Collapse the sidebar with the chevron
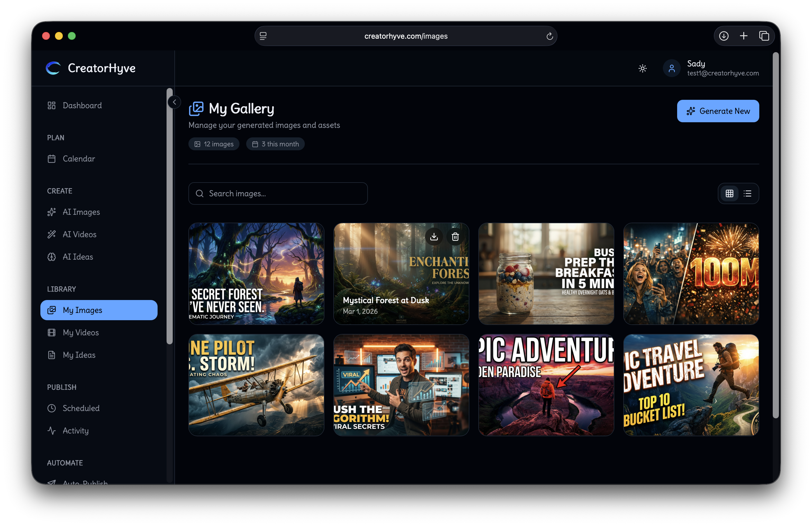This screenshot has height=526, width=812. [x=174, y=102]
